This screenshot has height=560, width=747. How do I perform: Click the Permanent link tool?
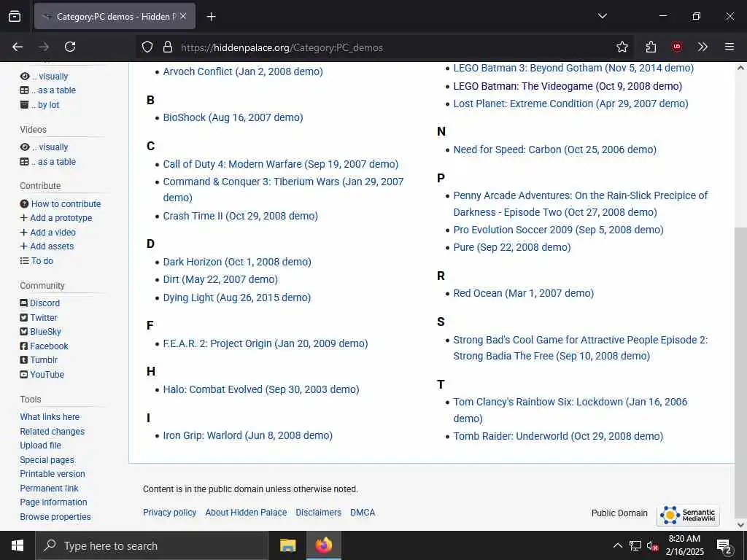49,488
